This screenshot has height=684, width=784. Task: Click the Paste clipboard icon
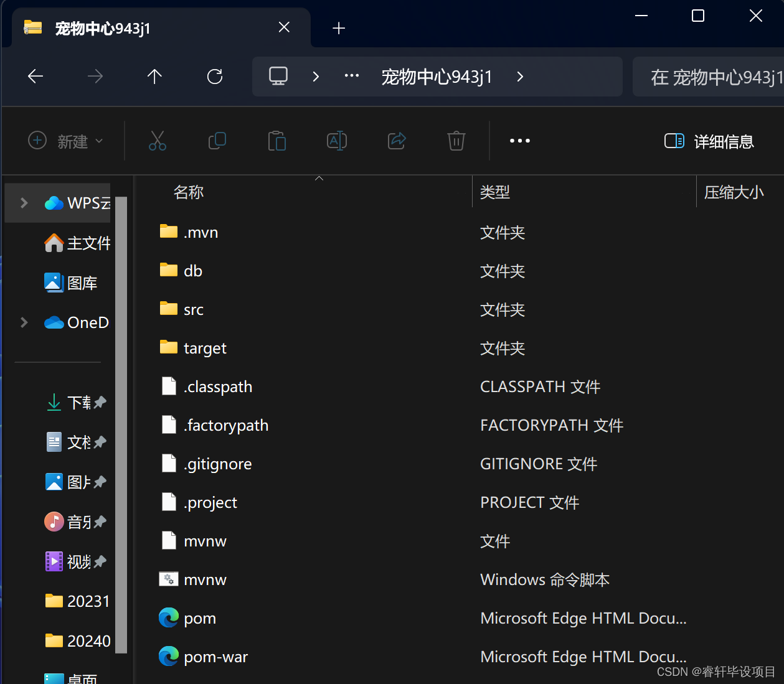277,141
